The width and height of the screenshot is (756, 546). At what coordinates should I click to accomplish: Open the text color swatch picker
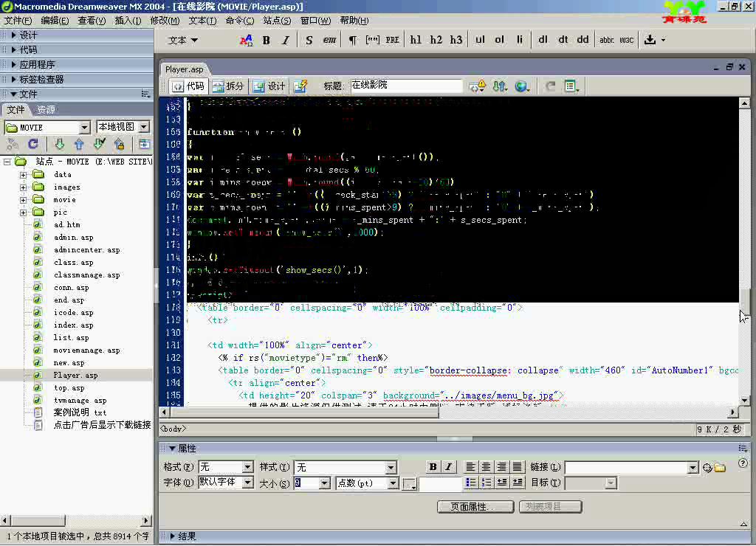click(x=409, y=483)
